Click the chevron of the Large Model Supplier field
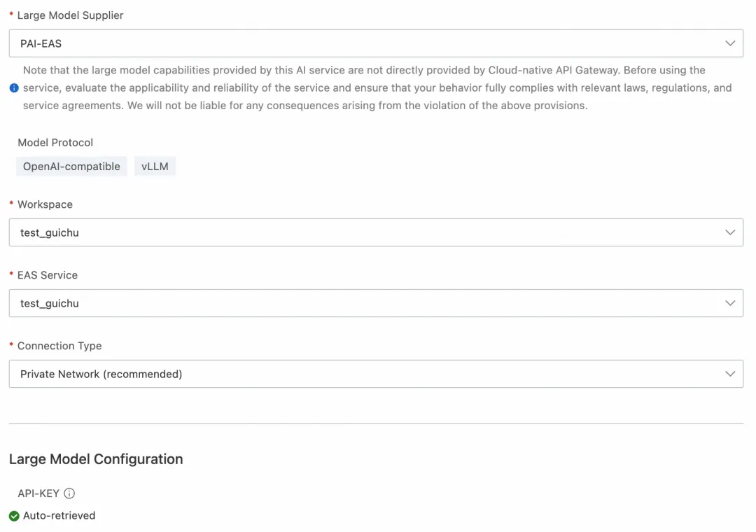Viewport: 756px width, 532px height. [x=730, y=43]
